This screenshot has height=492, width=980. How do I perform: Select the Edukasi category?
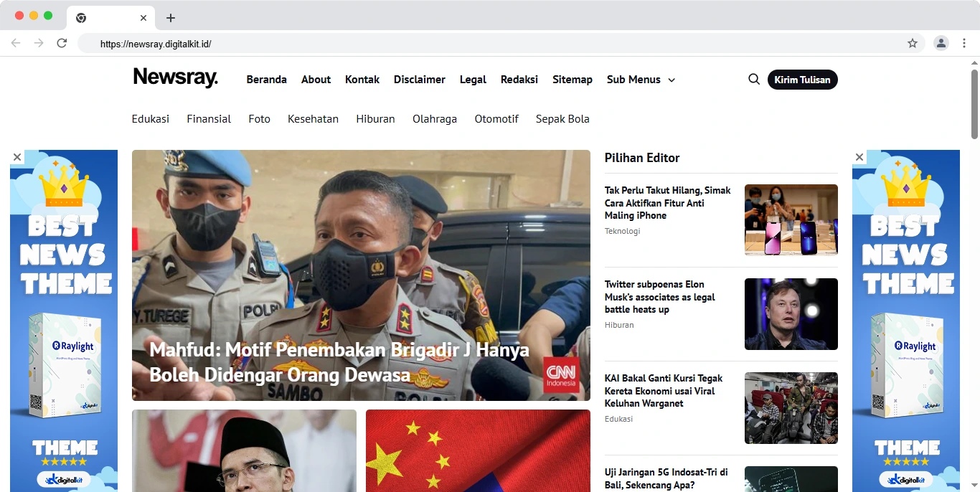[151, 119]
